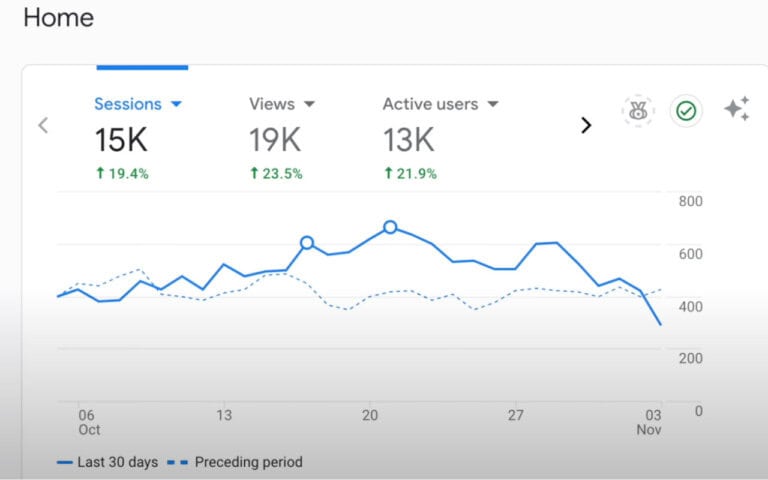The image size is (768, 480).
Task: Click the previous metrics left chevron
Action: pyautogui.click(x=43, y=125)
